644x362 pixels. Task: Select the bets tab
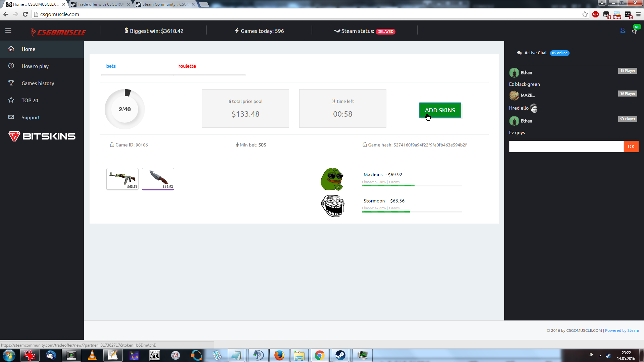tap(111, 66)
